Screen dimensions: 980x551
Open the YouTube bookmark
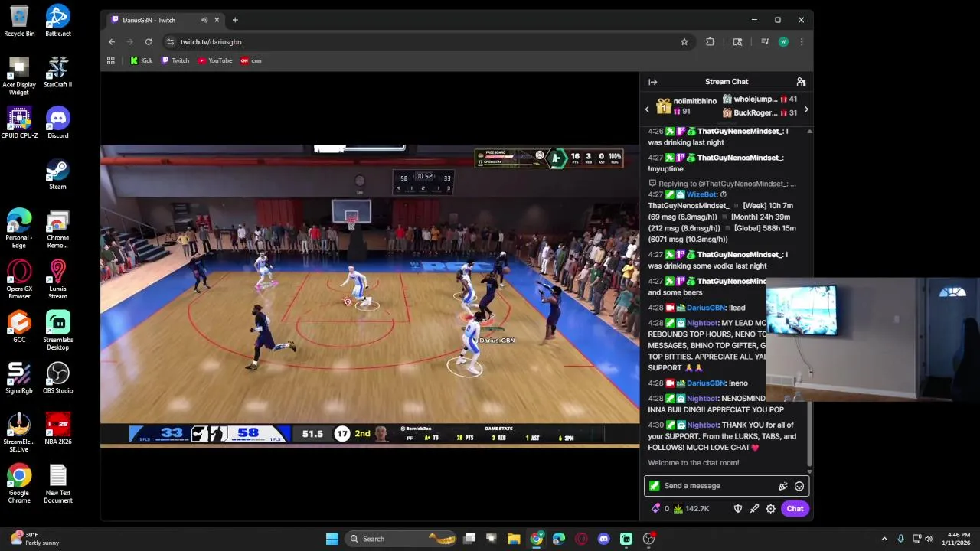[x=215, y=60]
